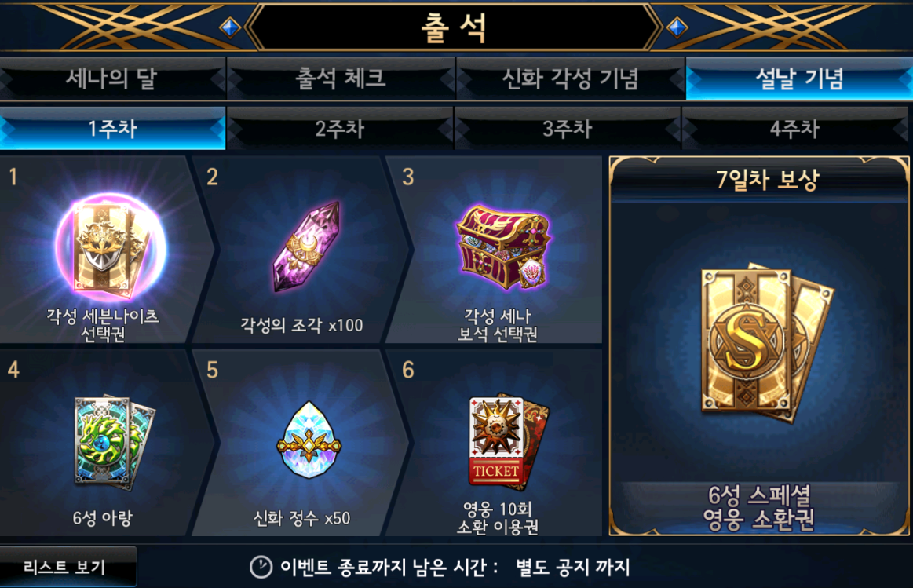This screenshot has width=913, height=588.
Task: Select the 설날 기념 tab
Action: 799,79
